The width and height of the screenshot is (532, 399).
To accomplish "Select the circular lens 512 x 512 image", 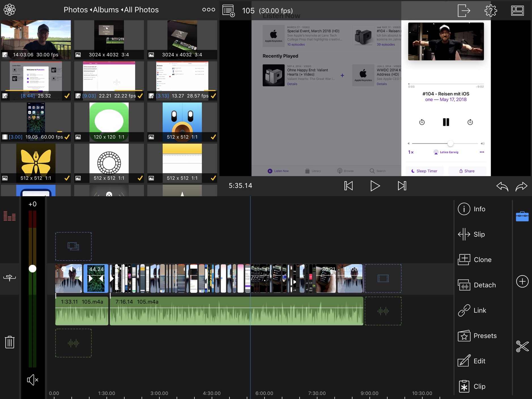I will [109, 163].
